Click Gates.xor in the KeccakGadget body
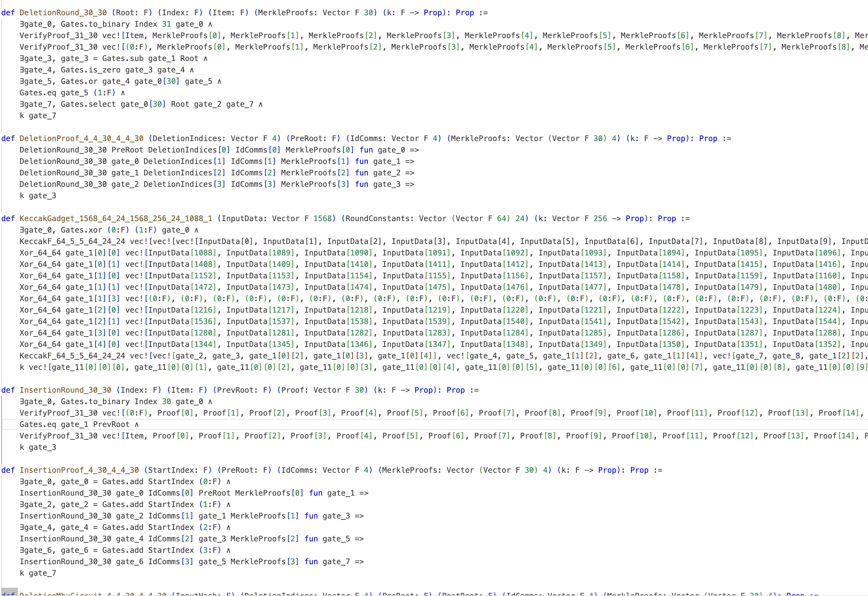This screenshot has width=868, height=596. point(81,230)
